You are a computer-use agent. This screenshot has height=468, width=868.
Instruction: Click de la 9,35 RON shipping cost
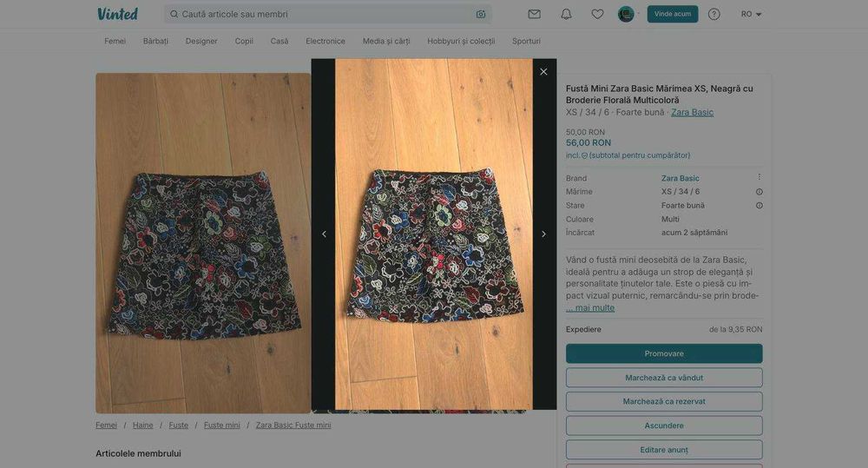coord(736,330)
